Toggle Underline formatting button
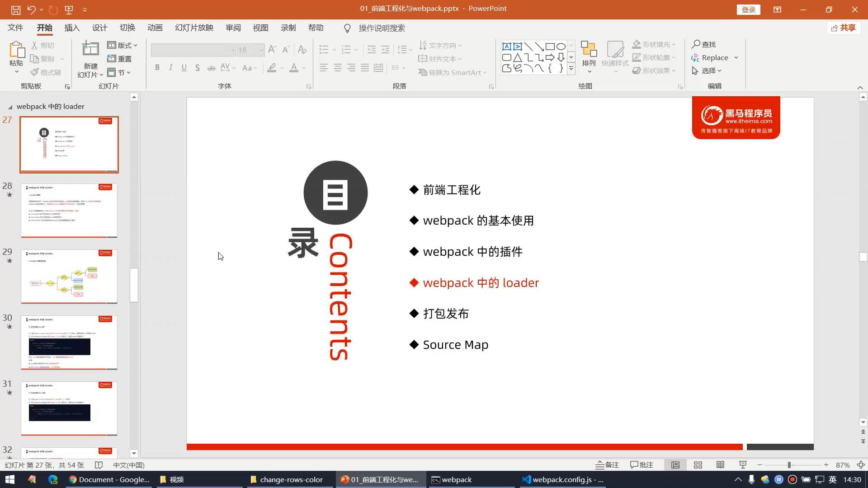The width and height of the screenshot is (868, 488). click(x=184, y=67)
